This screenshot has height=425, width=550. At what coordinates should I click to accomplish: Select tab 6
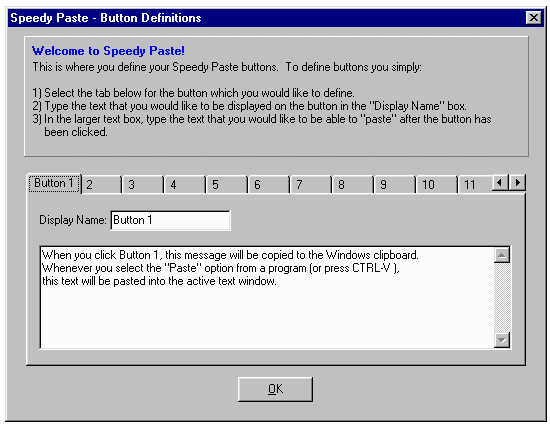pos(270,185)
